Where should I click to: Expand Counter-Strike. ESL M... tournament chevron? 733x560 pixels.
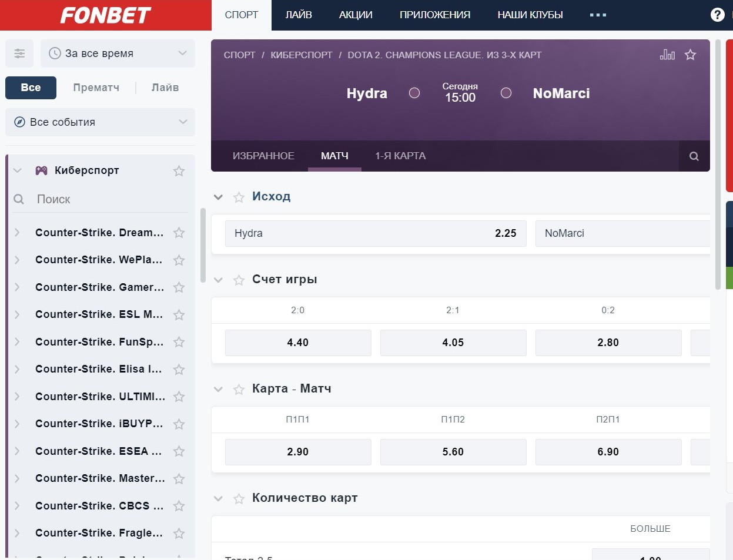17,314
